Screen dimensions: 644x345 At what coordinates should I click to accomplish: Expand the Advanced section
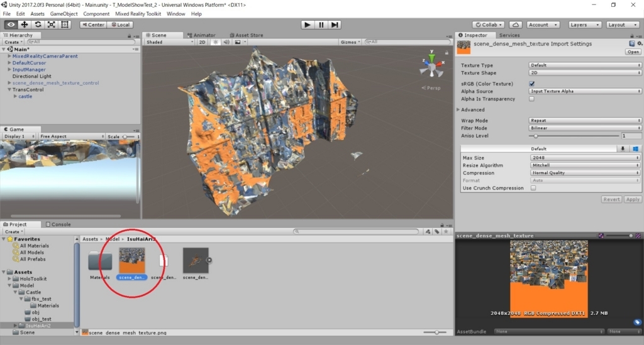(x=458, y=110)
